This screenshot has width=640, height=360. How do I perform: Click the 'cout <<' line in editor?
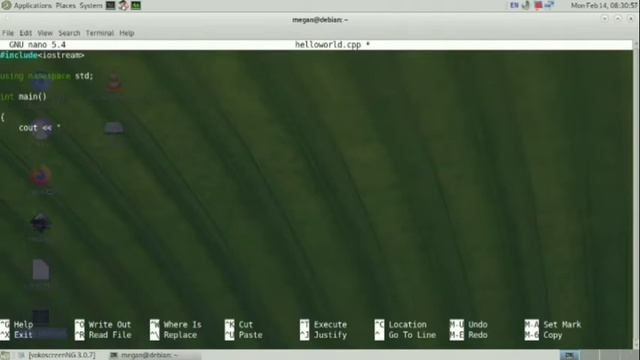[40, 128]
